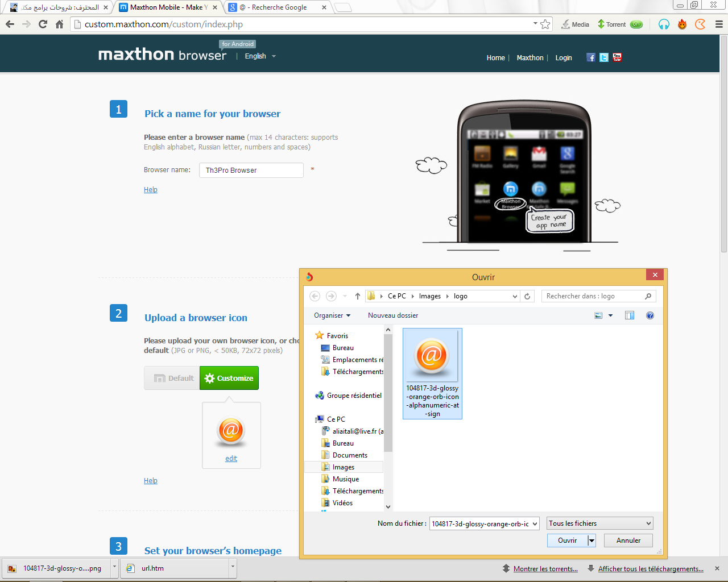The image size is (728, 582).
Task: Click the home icon in browser toolbar
Action: click(x=59, y=24)
